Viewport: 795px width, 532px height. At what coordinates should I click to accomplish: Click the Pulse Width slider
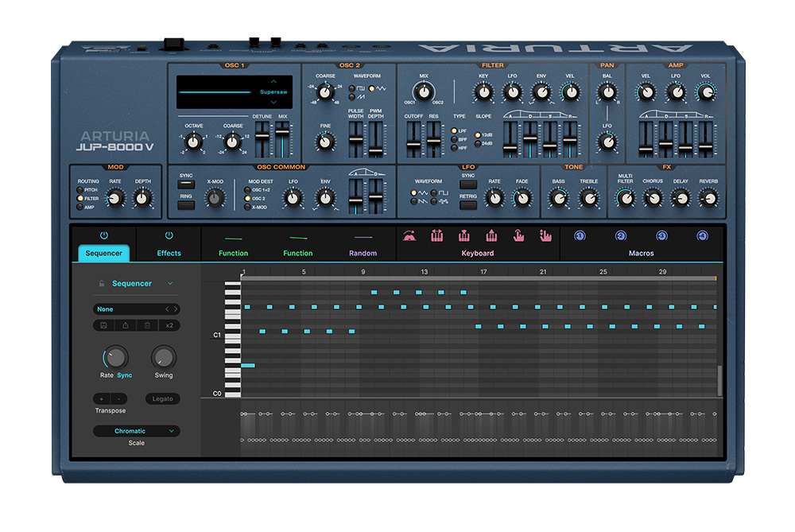[356, 139]
